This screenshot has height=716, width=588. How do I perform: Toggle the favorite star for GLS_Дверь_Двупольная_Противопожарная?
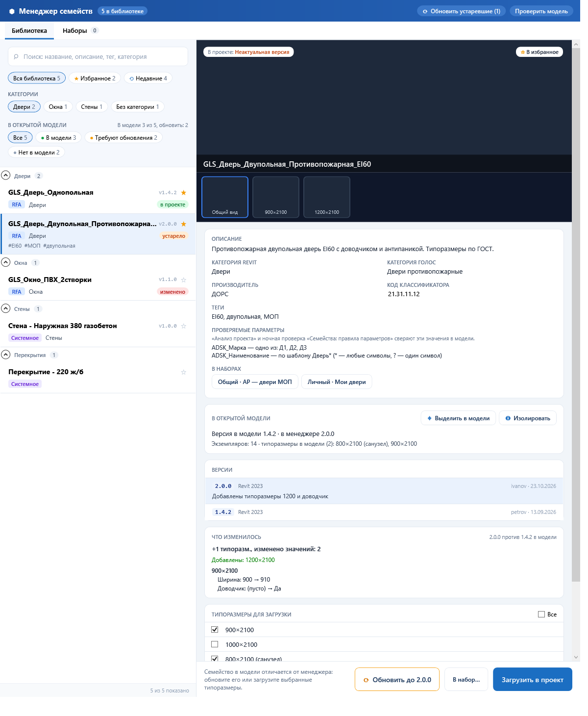pos(184,224)
